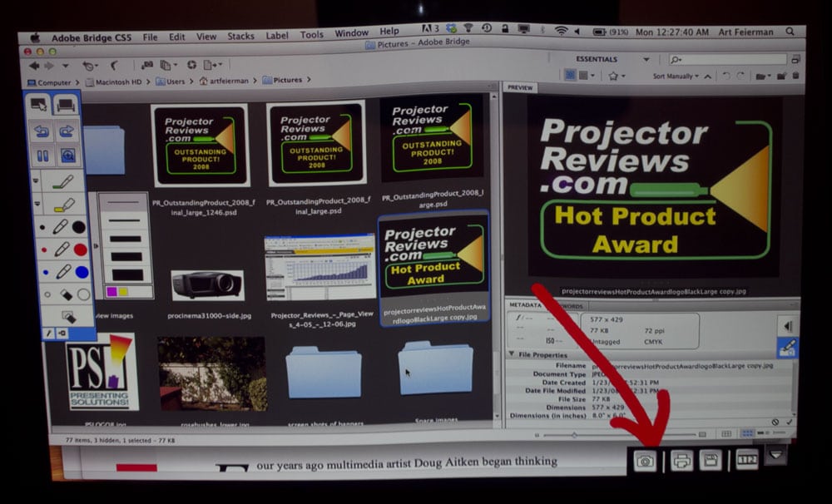Toggle the small black dot pen size
The width and height of the screenshot is (832, 504).
coord(42,228)
